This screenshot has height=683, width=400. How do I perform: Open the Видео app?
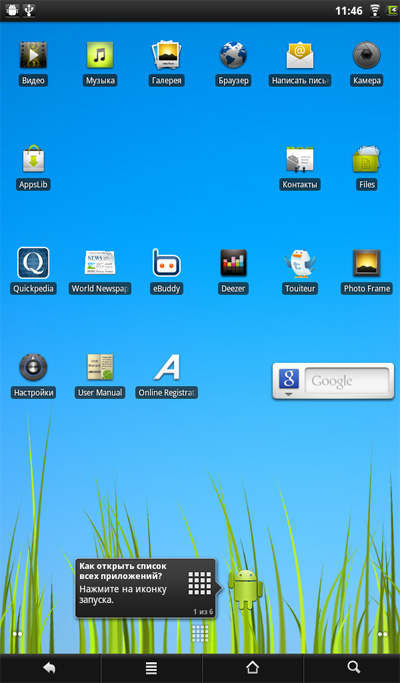pos(33,64)
